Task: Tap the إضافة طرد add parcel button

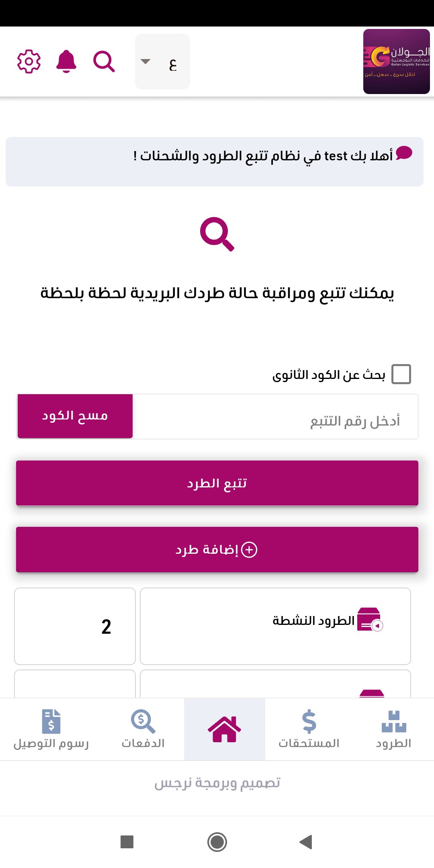Action: [217, 549]
